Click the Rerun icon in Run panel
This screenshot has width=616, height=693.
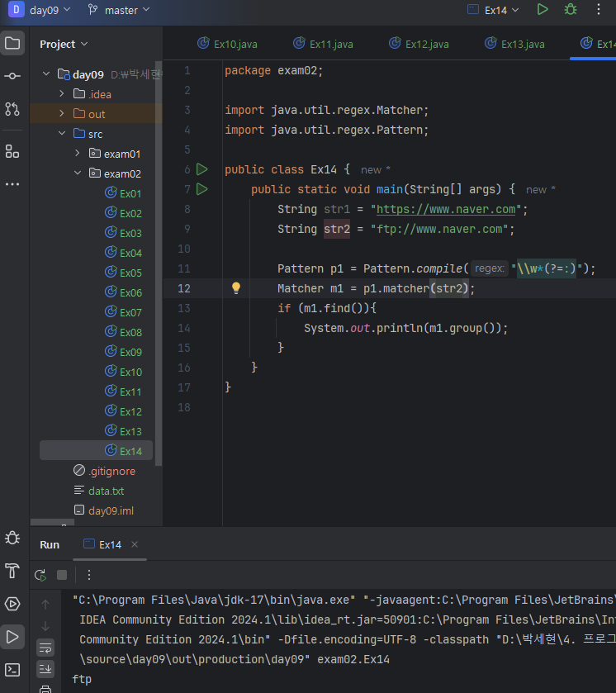tap(40, 575)
